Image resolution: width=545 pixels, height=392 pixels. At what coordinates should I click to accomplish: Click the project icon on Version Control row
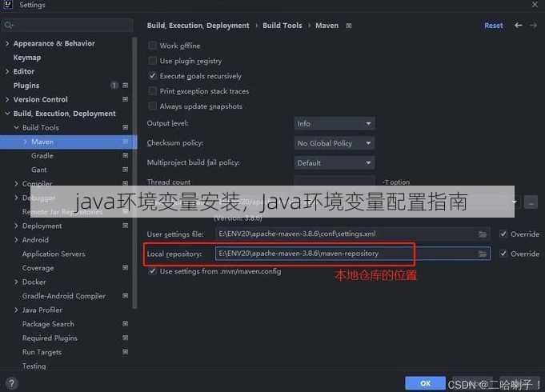tap(126, 99)
